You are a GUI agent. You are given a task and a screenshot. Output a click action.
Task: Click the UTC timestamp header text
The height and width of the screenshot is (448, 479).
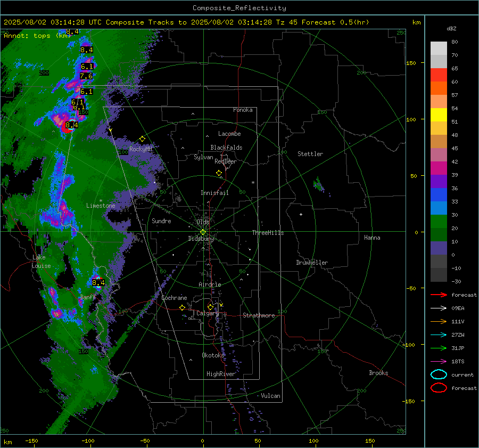click(x=186, y=22)
